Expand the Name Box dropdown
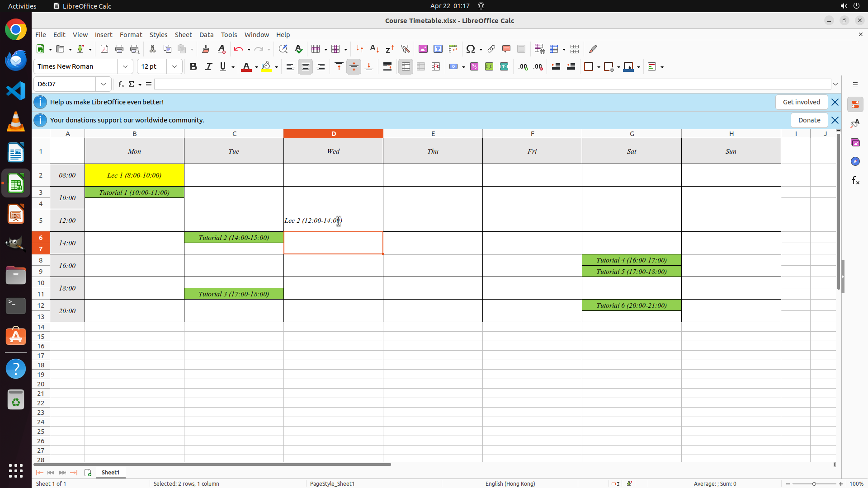 (x=104, y=84)
